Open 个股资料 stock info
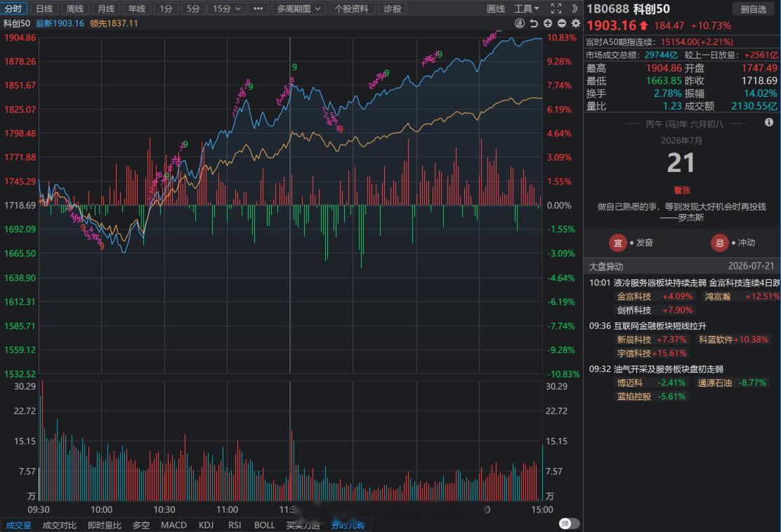The image size is (781, 532). click(x=352, y=8)
